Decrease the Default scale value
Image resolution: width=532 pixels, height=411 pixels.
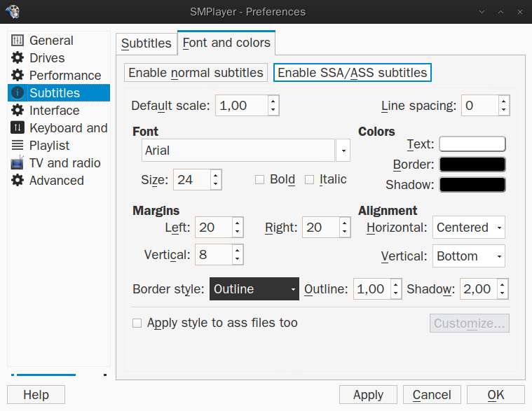pos(273,110)
